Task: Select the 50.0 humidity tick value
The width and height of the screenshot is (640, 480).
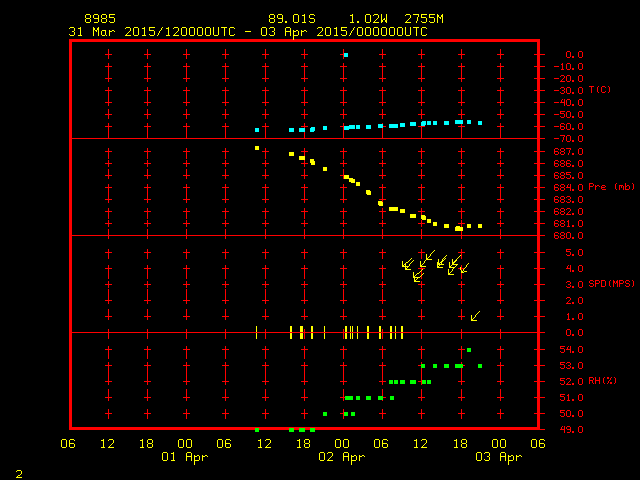Action: click(x=571, y=413)
